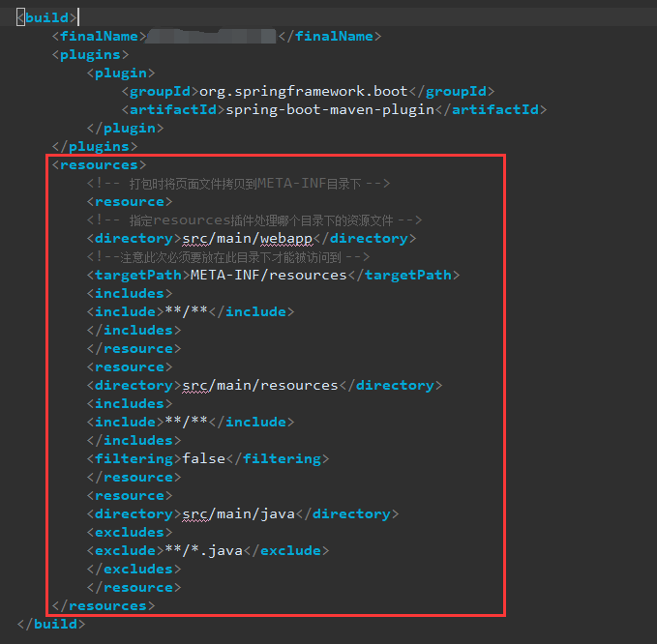
Task: Click the closing targetPath tag
Action: point(403,275)
